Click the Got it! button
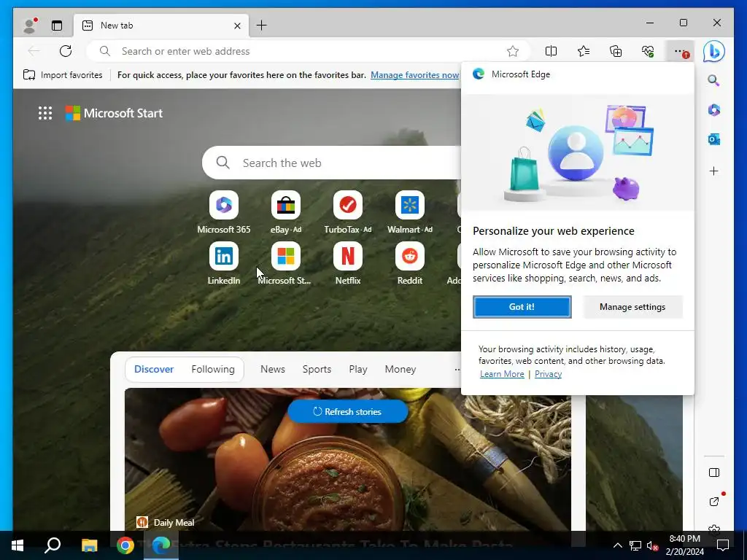This screenshot has height=560, width=747. (522, 307)
